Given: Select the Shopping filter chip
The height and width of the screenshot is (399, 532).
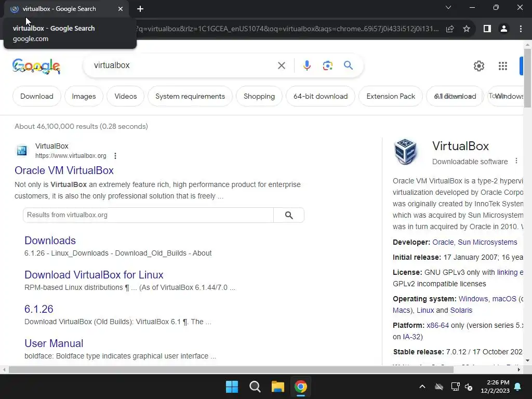Looking at the screenshot, I should [x=259, y=96].
